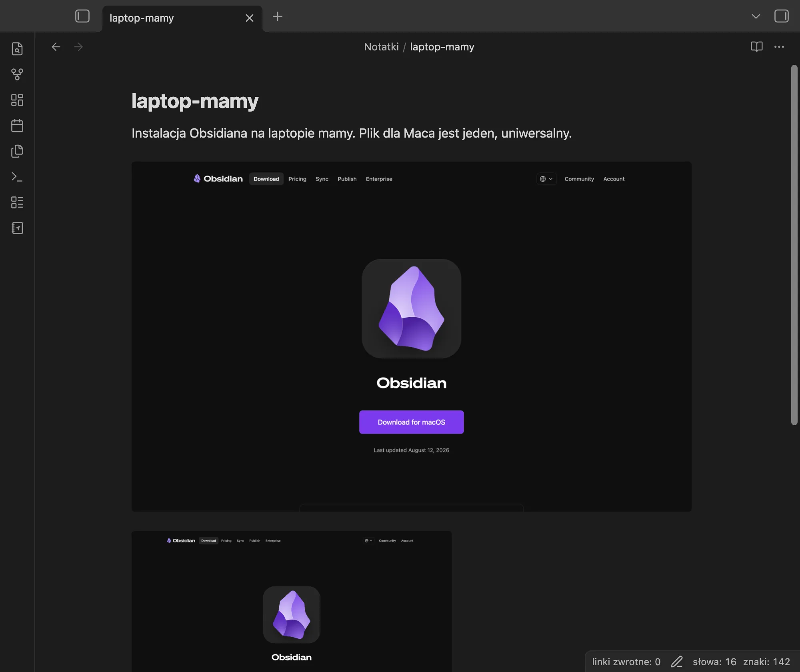Screen dimensions: 800x672
Task: Click the large Obsidian app icon image
Action: [x=411, y=308]
